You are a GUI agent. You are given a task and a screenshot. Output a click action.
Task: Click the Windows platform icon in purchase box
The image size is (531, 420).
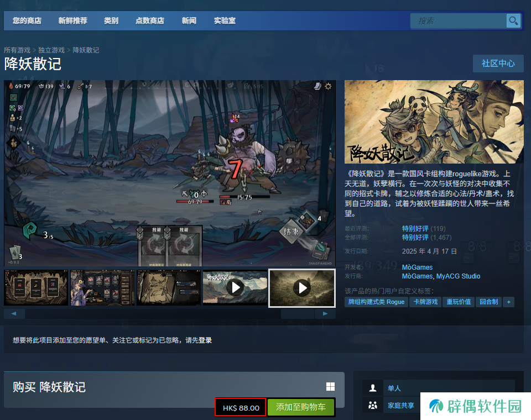click(330, 386)
